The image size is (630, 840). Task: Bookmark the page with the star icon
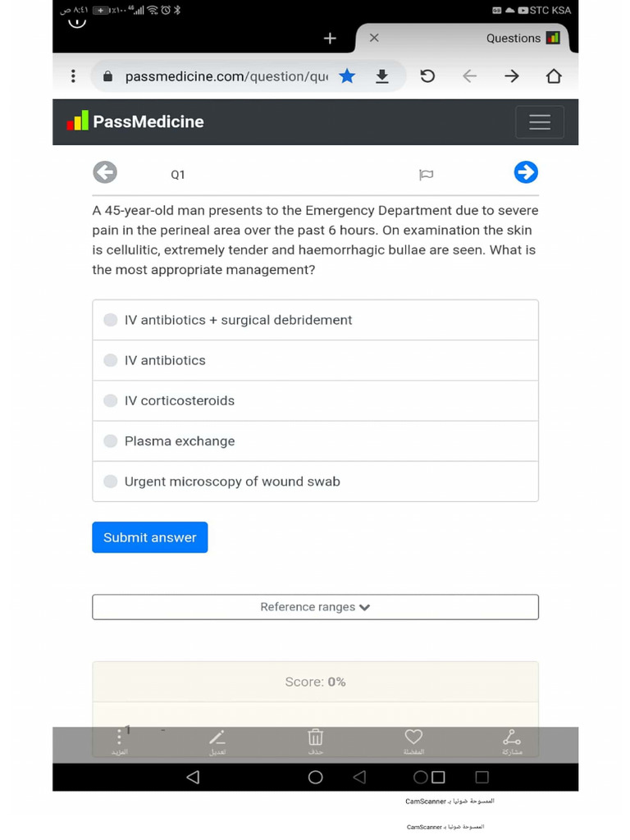pyautogui.click(x=347, y=76)
